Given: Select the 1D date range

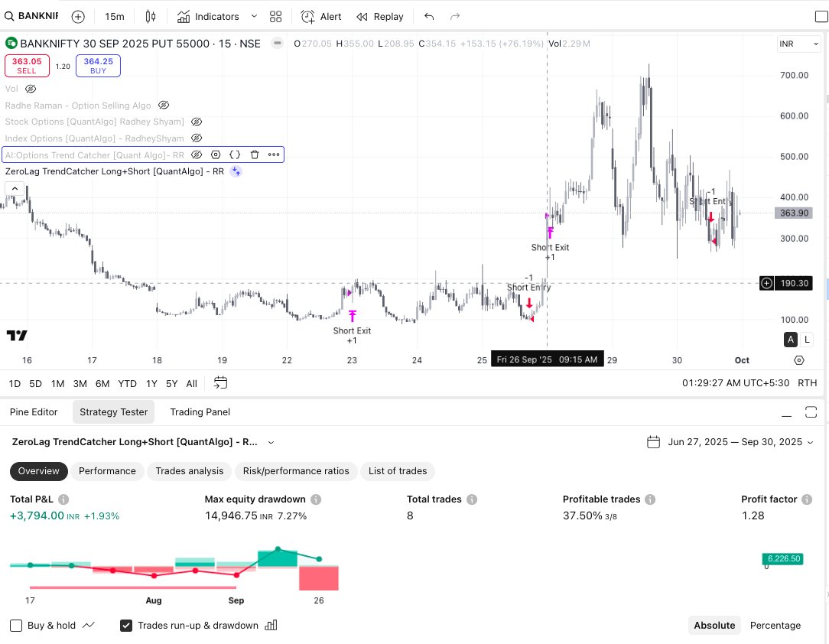Looking at the screenshot, I should (15, 384).
